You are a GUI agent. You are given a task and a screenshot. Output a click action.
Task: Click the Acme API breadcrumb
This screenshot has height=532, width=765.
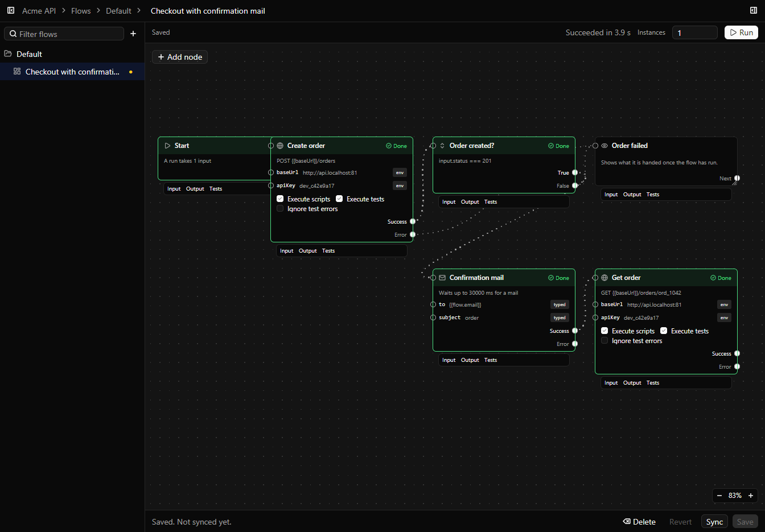click(x=39, y=11)
